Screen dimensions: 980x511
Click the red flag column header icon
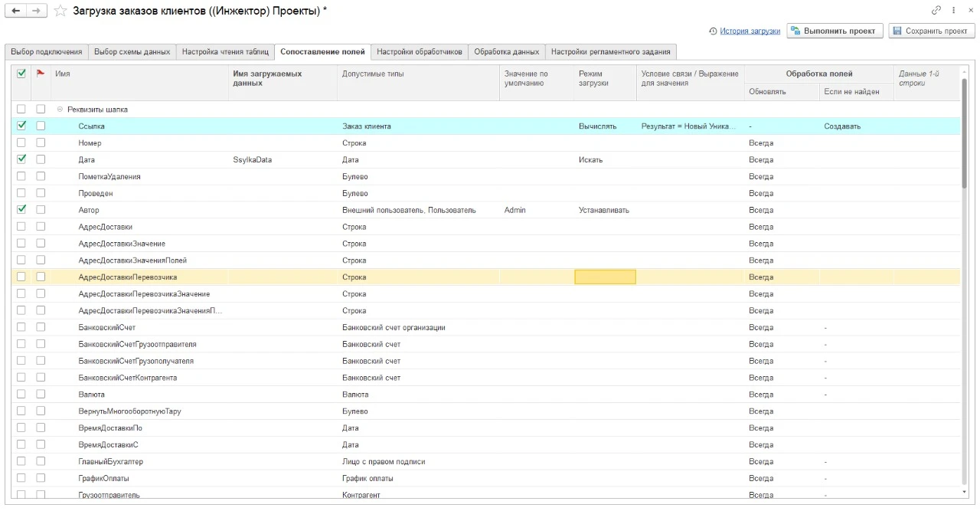(41, 74)
